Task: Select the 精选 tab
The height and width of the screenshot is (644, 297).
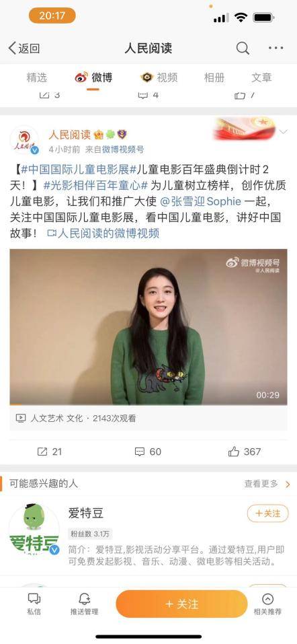Action: 37,77
